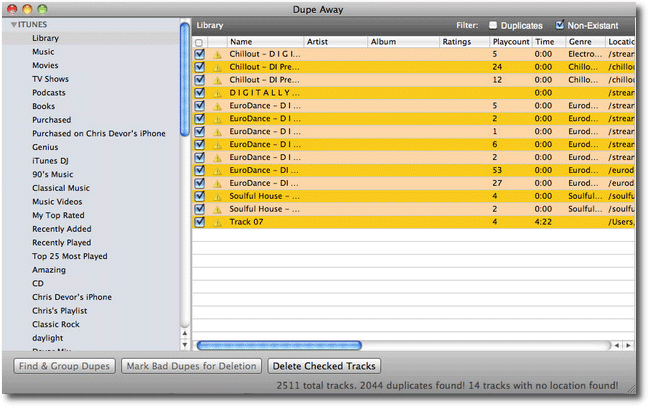Viewport: 649px width, 407px height.
Task: Select the Track 07 name cell
Action: click(x=246, y=222)
